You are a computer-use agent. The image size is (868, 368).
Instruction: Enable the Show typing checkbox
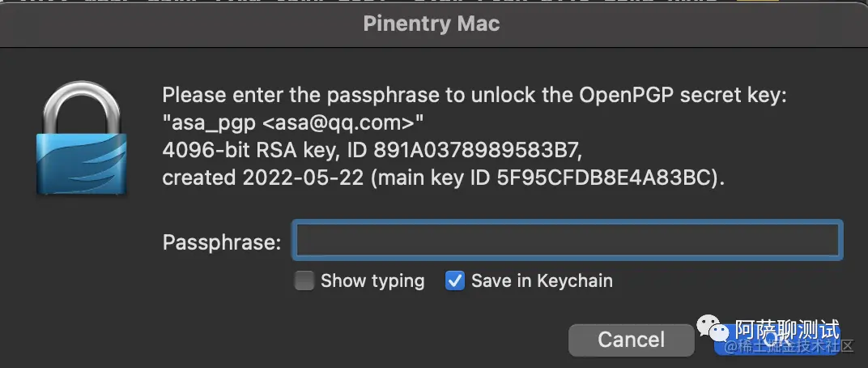click(304, 281)
